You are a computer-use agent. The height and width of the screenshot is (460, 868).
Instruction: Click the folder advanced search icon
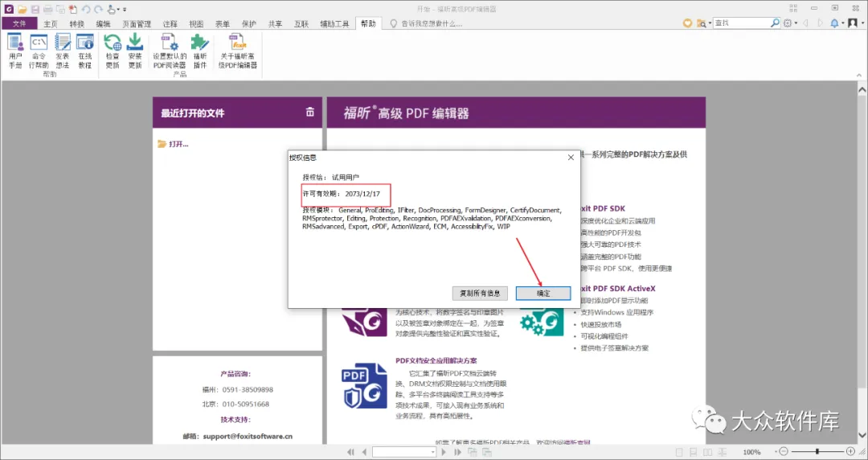(701, 23)
